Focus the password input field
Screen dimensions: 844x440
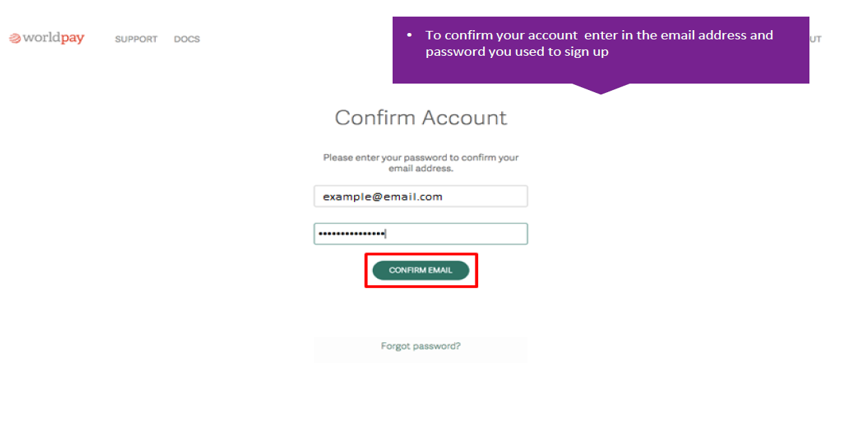pyautogui.click(x=421, y=234)
